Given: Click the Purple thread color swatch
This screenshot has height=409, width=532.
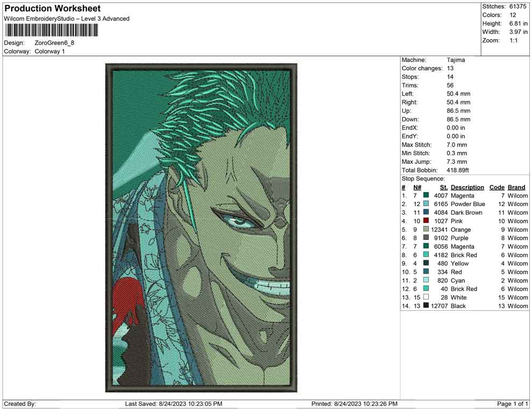Looking at the screenshot, I should [x=426, y=238].
